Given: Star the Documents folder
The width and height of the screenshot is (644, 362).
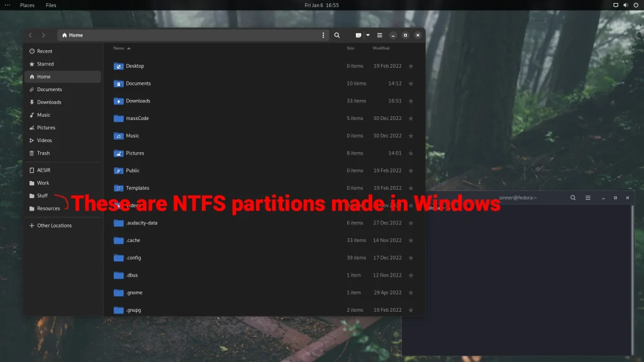Looking at the screenshot, I should tap(411, 84).
